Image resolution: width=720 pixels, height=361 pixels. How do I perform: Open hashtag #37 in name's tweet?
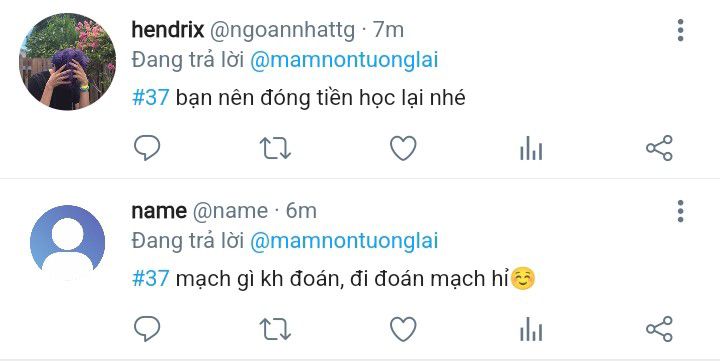(151, 279)
